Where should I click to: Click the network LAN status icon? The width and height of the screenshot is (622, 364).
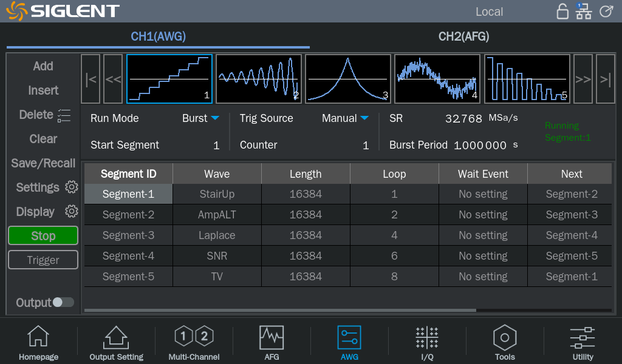[x=583, y=11]
